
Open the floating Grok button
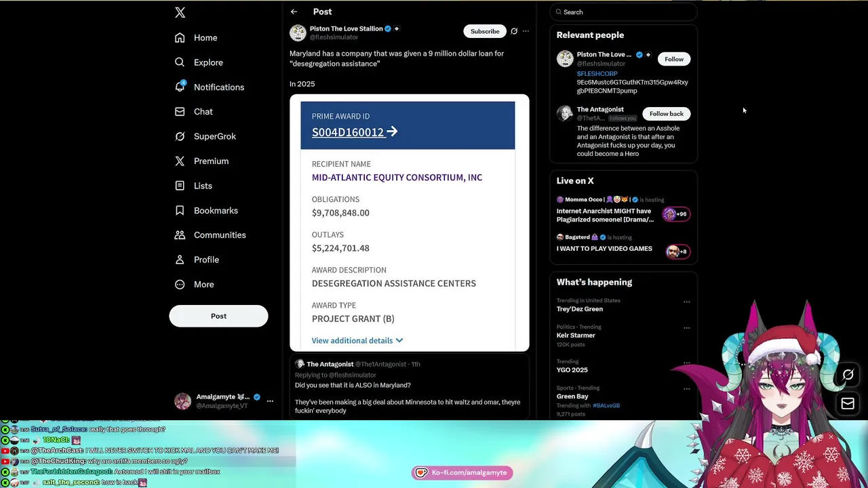(848, 375)
